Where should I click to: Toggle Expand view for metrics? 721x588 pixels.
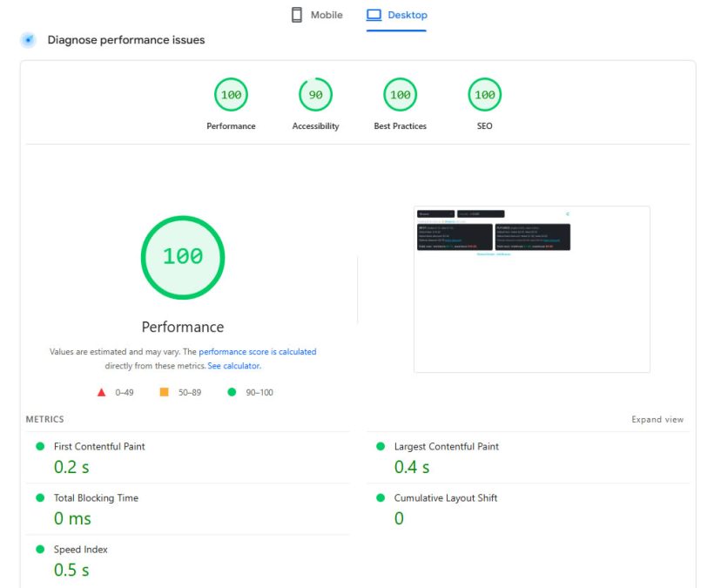pyautogui.click(x=657, y=420)
